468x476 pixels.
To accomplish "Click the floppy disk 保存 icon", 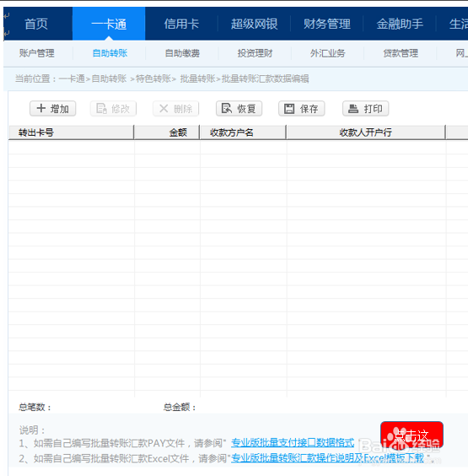I will point(289,109).
